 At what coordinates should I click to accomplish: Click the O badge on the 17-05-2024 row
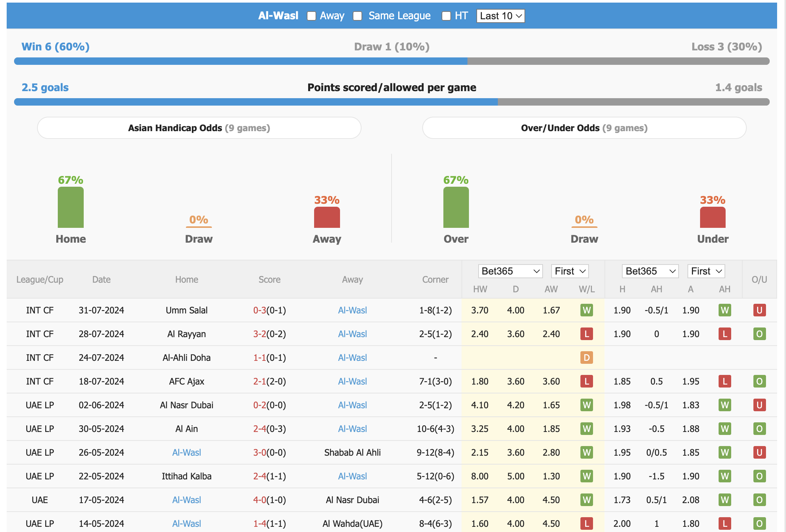click(759, 500)
